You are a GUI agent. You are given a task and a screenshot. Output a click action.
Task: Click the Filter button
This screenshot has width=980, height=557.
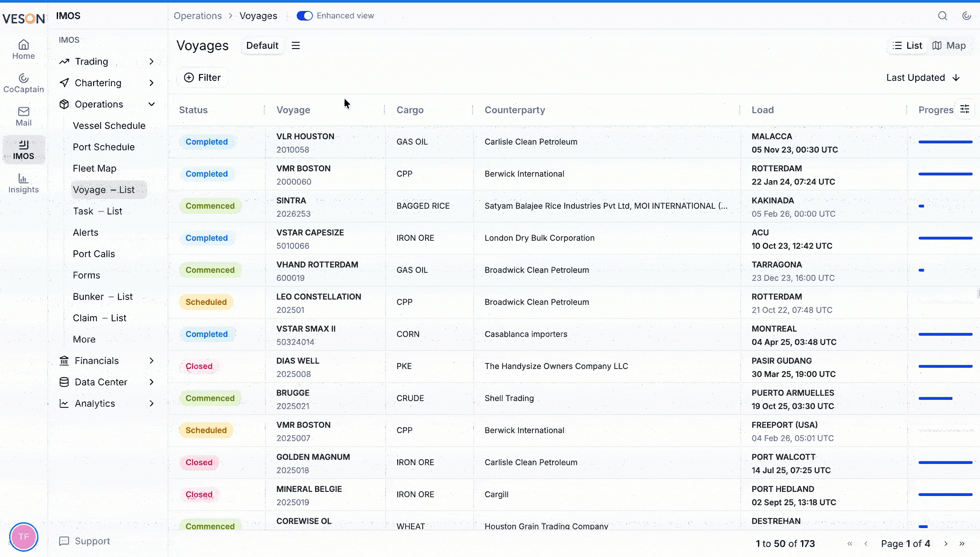[202, 78]
